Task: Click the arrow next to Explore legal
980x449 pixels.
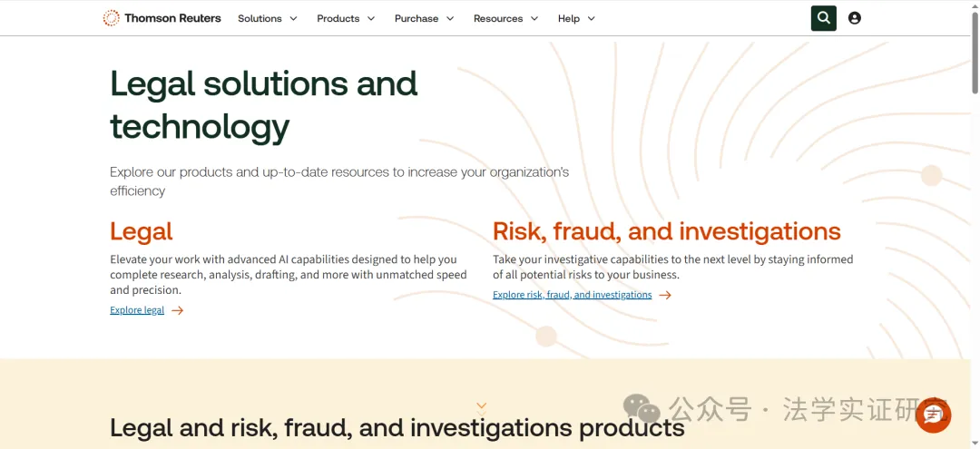Action: 178,310
